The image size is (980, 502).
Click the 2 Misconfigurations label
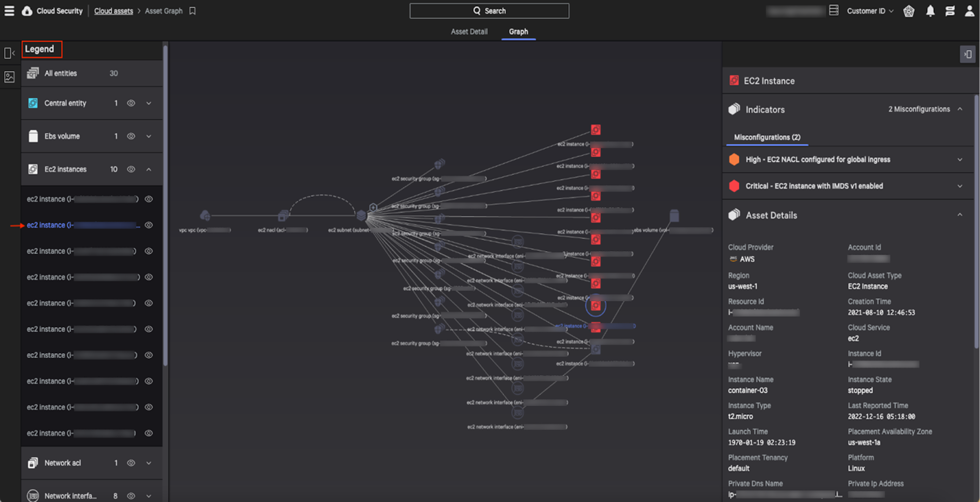click(x=919, y=109)
